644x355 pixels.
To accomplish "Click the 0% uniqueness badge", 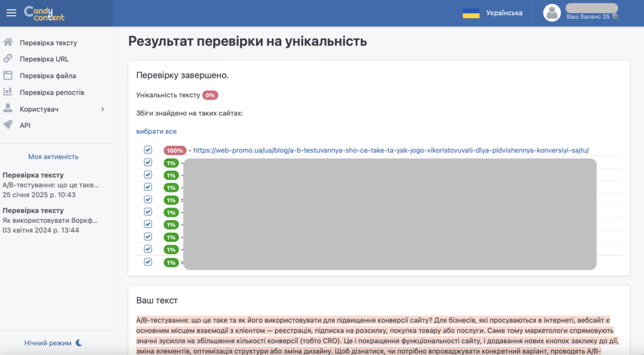I will 210,95.
